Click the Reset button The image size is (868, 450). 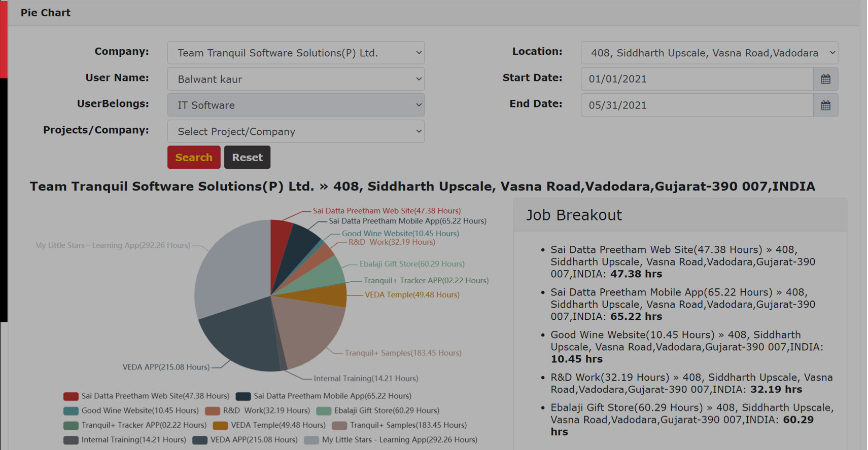click(247, 158)
